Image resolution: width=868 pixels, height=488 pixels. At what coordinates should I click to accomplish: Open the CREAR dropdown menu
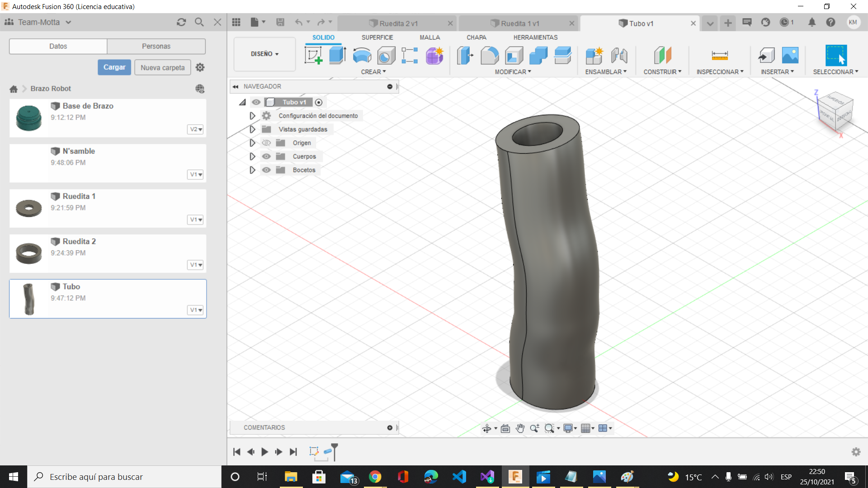click(373, 71)
